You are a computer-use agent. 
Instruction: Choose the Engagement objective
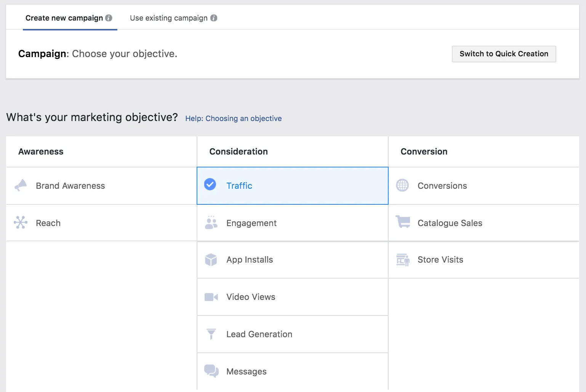[293, 223]
